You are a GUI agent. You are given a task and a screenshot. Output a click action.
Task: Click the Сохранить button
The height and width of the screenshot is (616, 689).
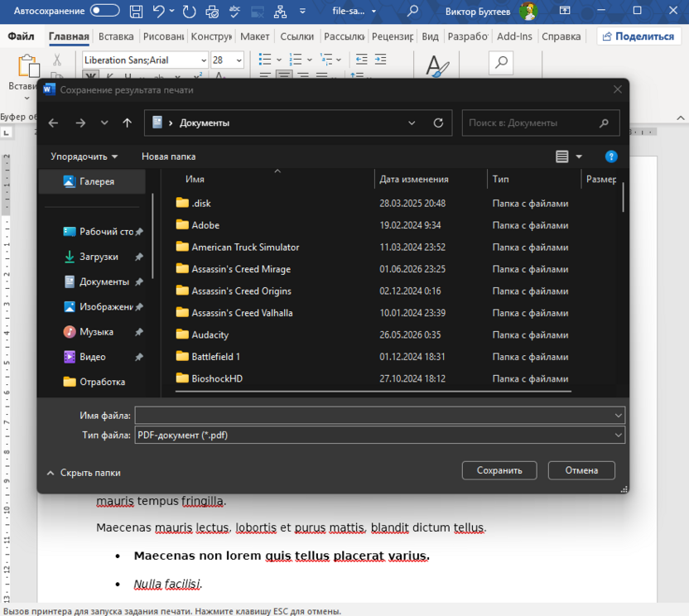pos(499,470)
